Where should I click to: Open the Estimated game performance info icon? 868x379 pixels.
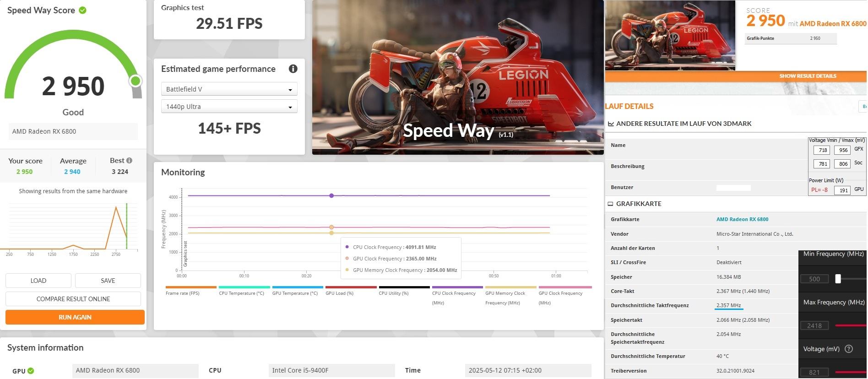click(293, 69)
